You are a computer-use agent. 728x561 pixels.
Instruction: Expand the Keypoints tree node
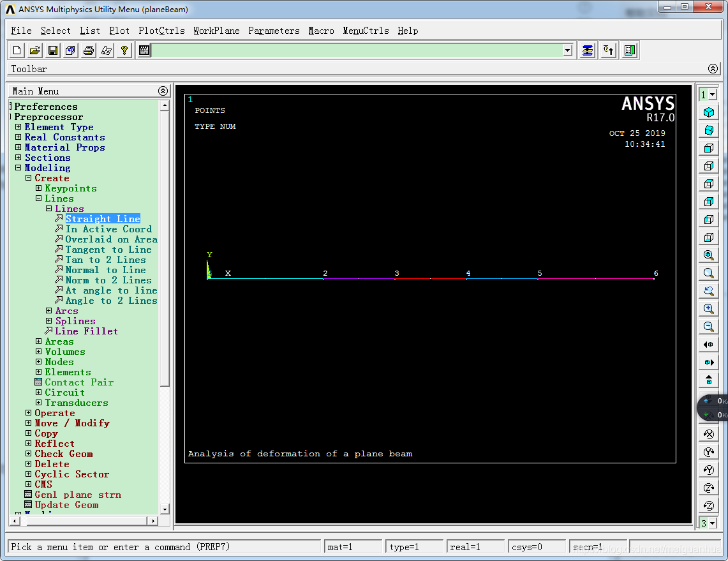pyautogui.click(x=38, y=188)
